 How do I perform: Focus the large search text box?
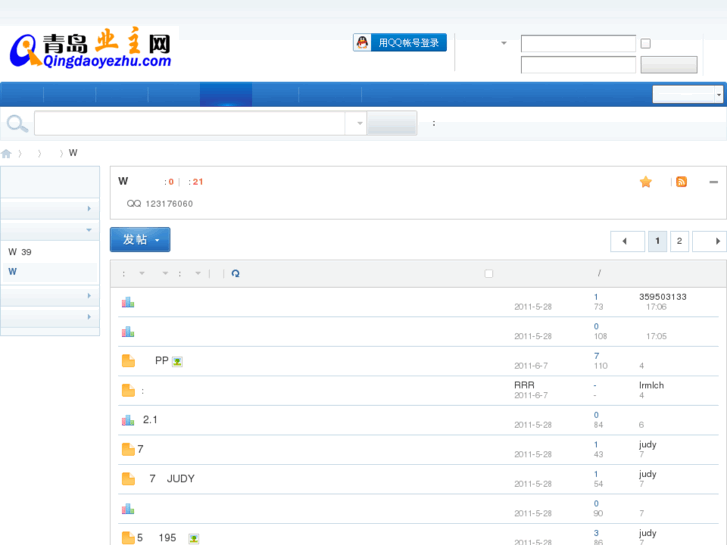tap(189, 123)
